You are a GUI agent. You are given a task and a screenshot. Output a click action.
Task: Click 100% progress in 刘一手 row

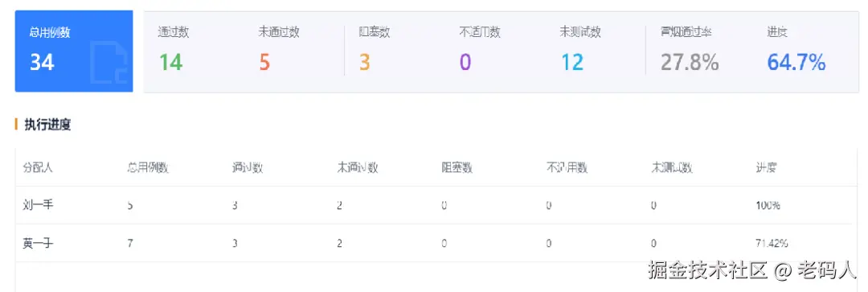[768, 206]
